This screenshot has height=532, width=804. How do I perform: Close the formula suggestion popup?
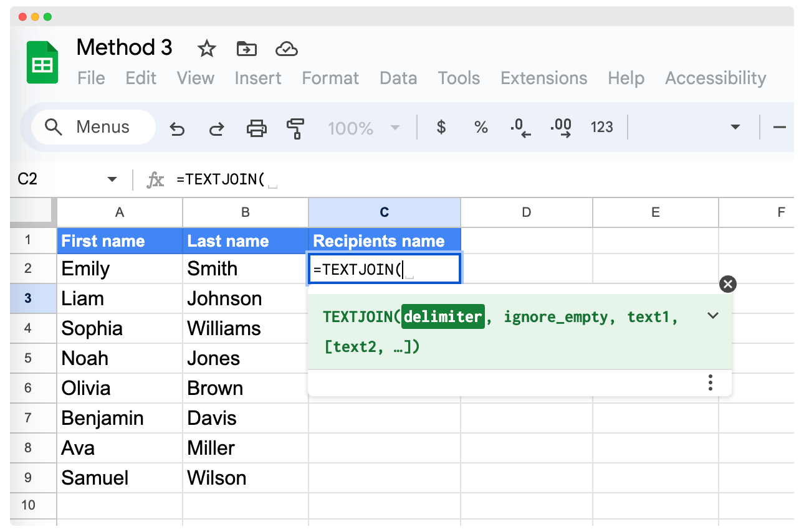coord(727,284)
